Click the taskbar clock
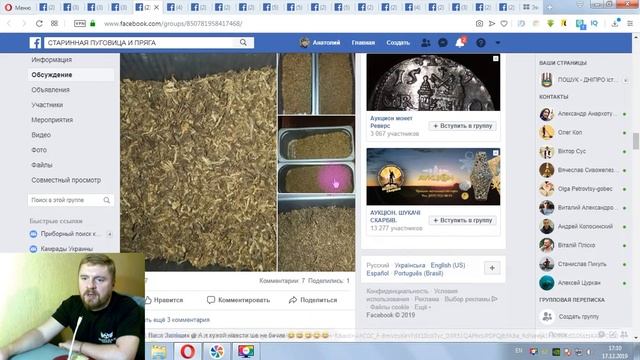The height and width of the screenshot is (360, 640). pyautogui.click(x=615, y=352)
